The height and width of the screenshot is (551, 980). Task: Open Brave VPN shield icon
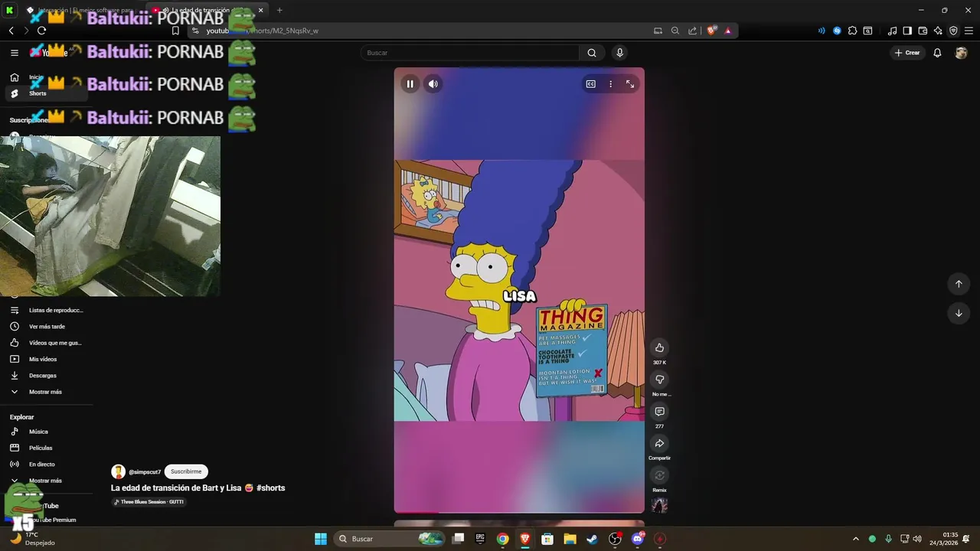click(953, 31)
